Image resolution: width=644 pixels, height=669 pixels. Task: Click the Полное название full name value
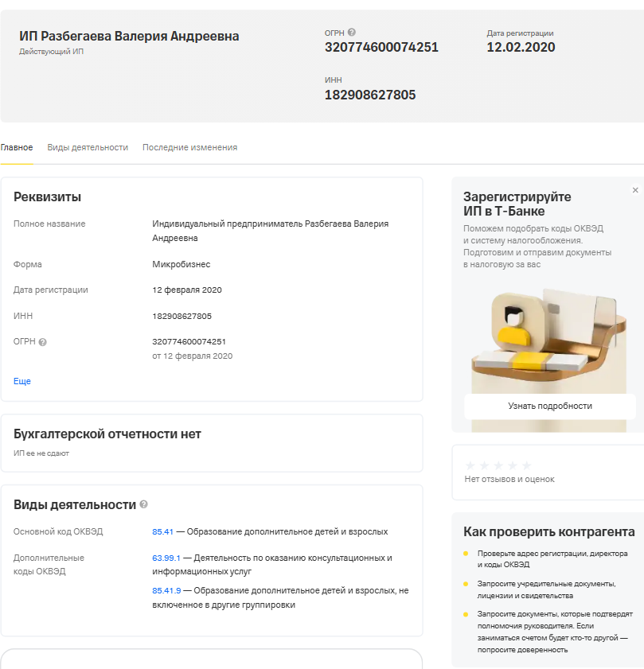pyautogui.click(x=271, y=231)
